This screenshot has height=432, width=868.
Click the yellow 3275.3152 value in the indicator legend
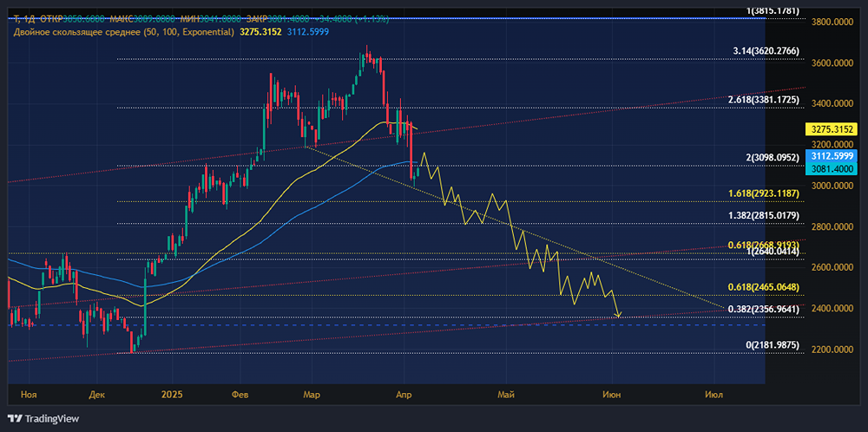260,32
